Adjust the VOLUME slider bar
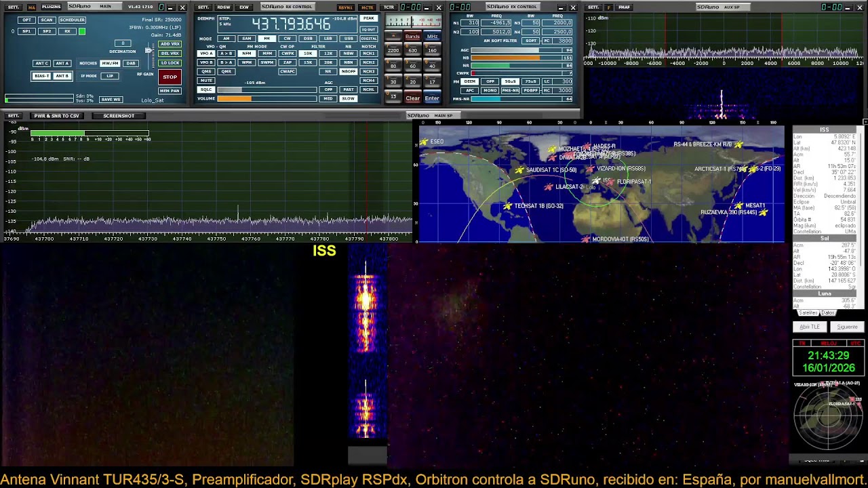The height and width of the screenshot is (488, 868). [267, 98]
